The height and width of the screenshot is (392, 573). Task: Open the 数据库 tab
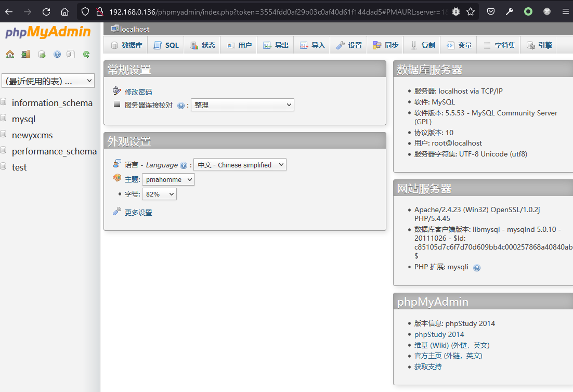point(126,45)
